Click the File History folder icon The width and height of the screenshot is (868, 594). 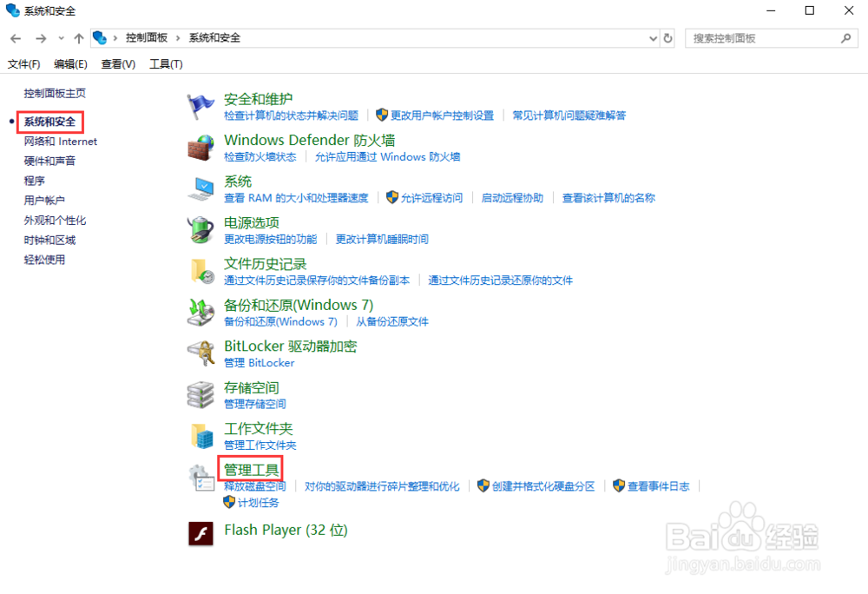(201, 271)
